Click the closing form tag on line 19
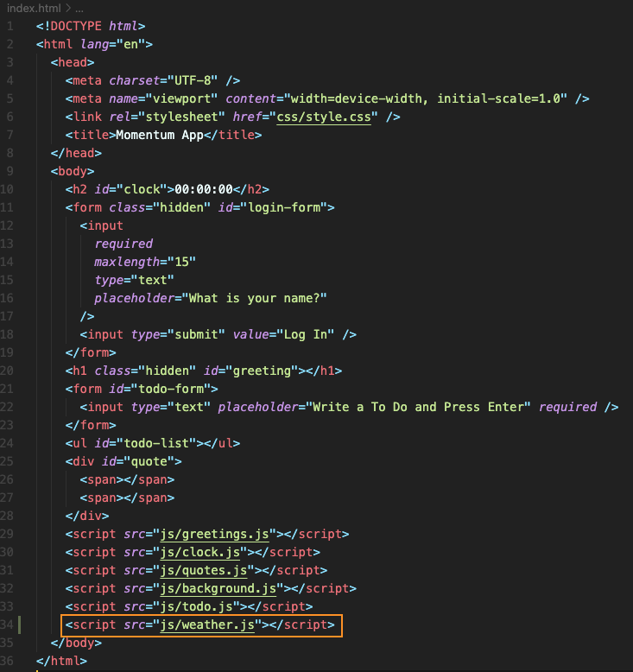This screenshot has height=672, width=633. coord(91,352)
